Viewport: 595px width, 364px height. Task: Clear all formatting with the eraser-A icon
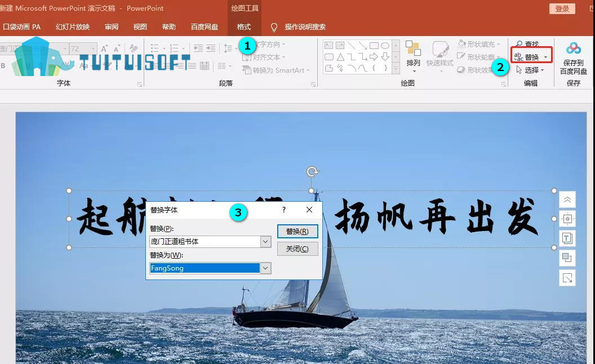pos(133,48)
